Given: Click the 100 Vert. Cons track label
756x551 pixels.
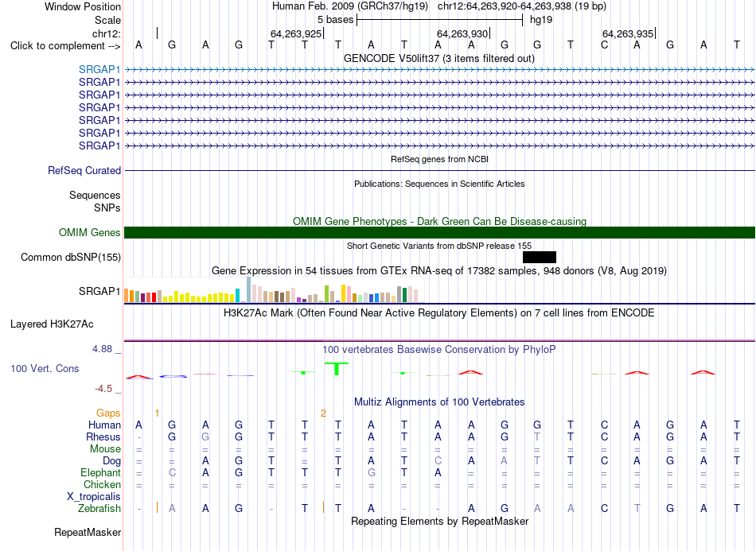Looking at the screenshot, I should pyautogui.click(x=45, y=368).
